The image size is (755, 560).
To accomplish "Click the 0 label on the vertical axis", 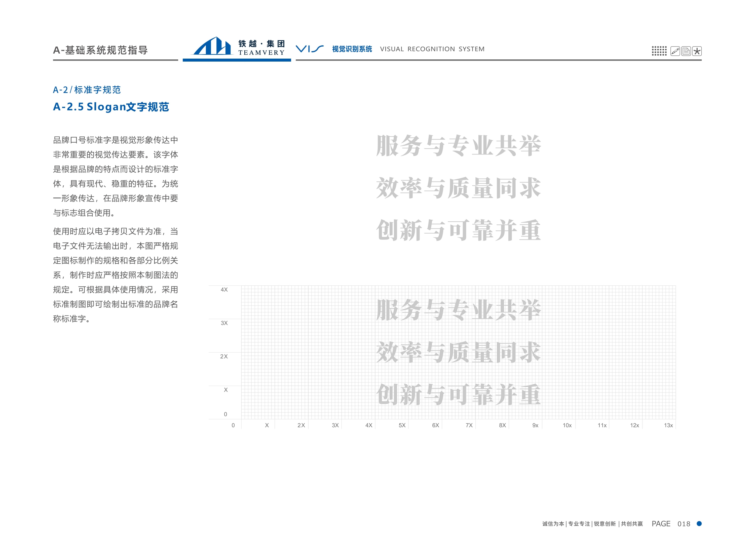I will (x=225, y=414).
